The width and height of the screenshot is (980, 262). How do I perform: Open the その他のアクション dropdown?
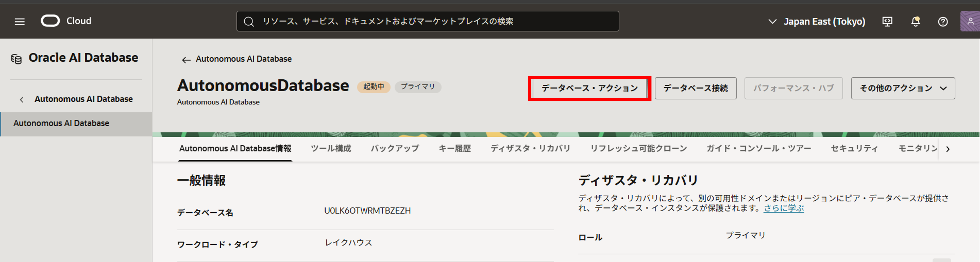[902, 89]
